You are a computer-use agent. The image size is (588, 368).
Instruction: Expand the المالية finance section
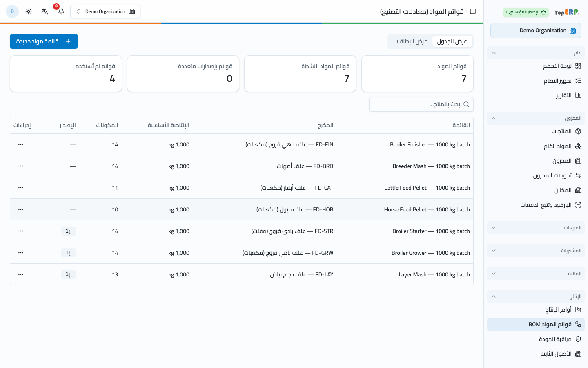pos(536,274)
